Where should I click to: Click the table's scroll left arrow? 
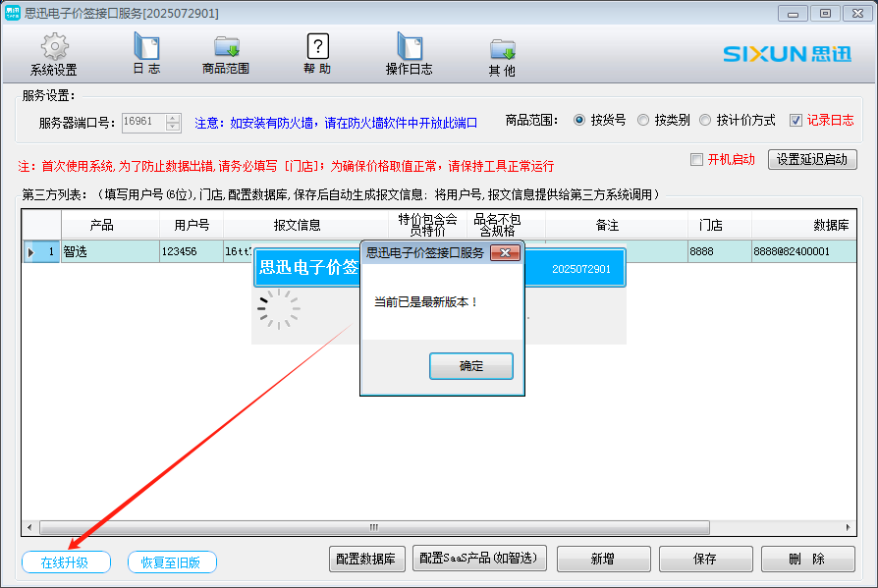pos(29,527)
